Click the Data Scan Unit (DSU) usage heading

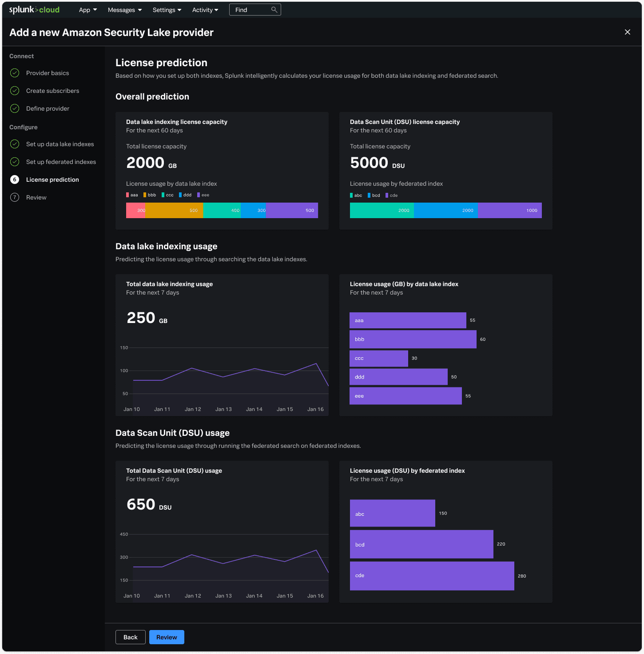point(172,433)
